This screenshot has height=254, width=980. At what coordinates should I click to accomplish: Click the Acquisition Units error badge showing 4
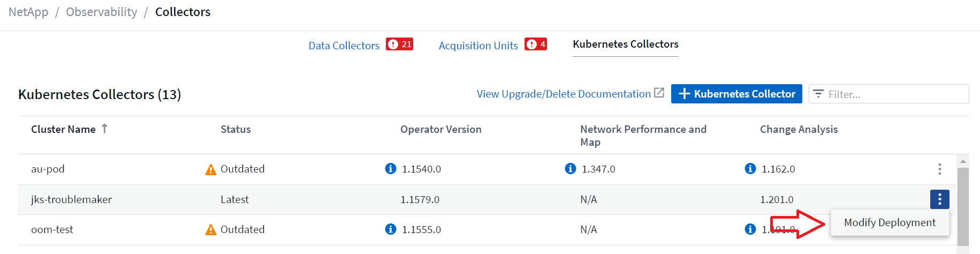point(536,44)
